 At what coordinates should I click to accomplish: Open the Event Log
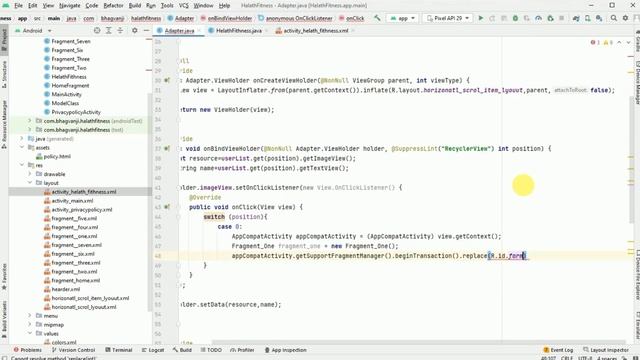558,350
